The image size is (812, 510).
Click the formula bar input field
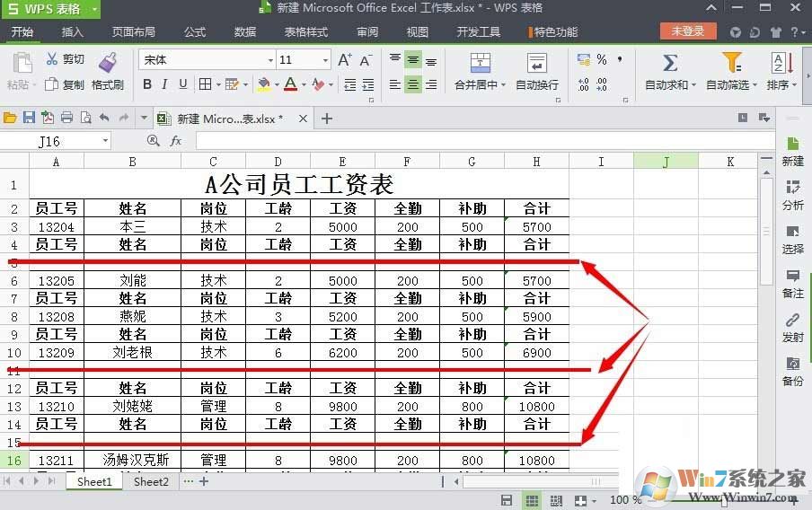(485, 140)
